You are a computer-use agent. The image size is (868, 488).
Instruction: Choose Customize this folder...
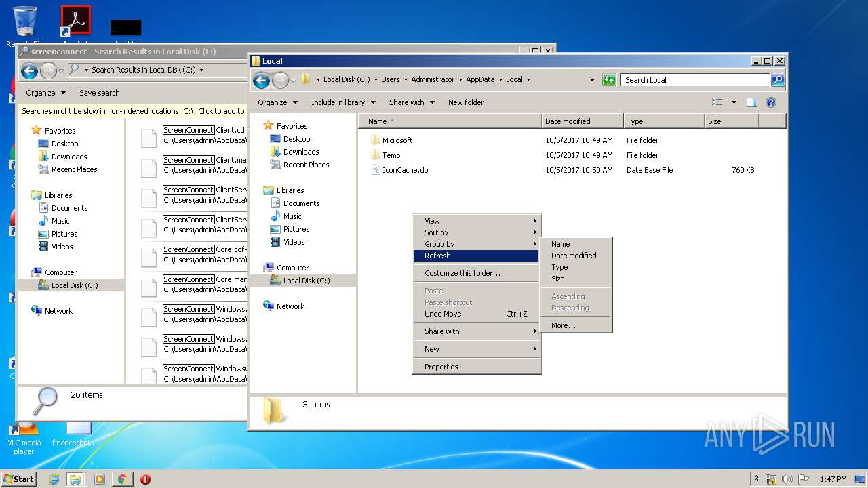[476, 273]
